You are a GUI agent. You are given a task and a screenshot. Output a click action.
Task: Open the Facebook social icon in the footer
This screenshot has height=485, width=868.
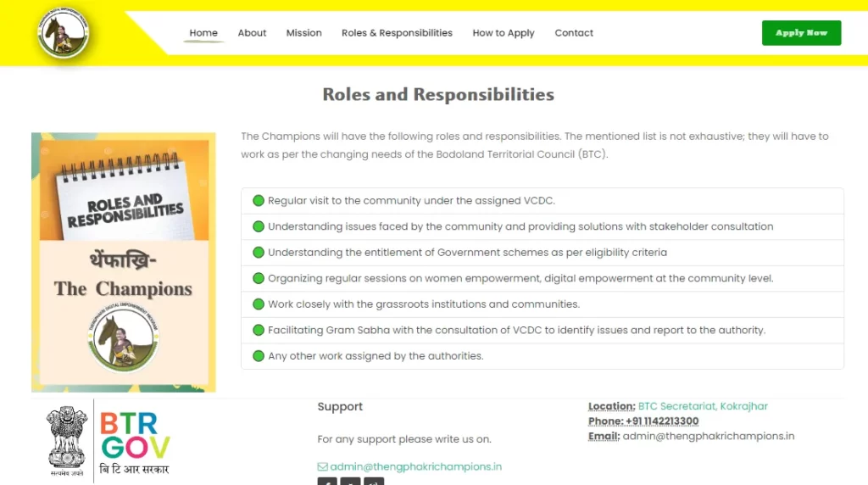[327, 481]
